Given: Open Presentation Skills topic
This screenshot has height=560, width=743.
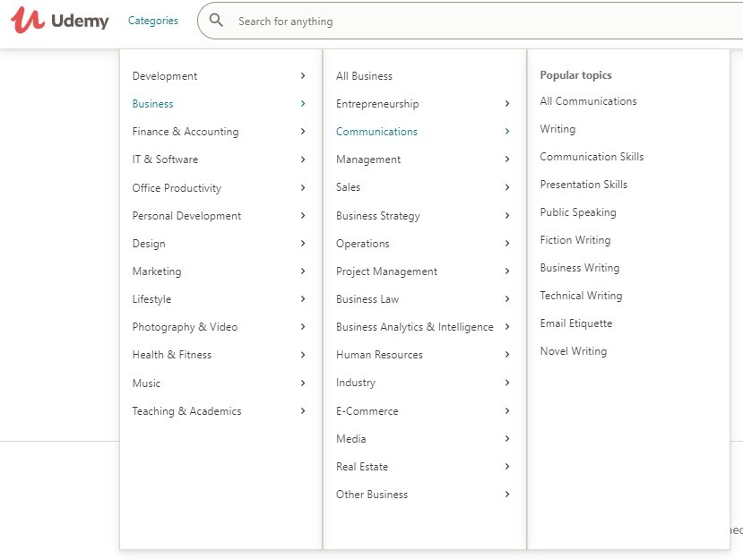Looking at the screenshot, I should click(x=583, y=185).
